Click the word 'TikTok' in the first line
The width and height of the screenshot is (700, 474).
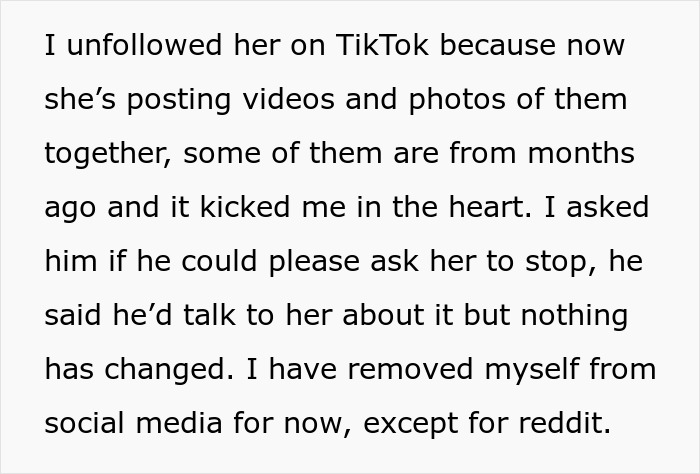click(382, 45)
